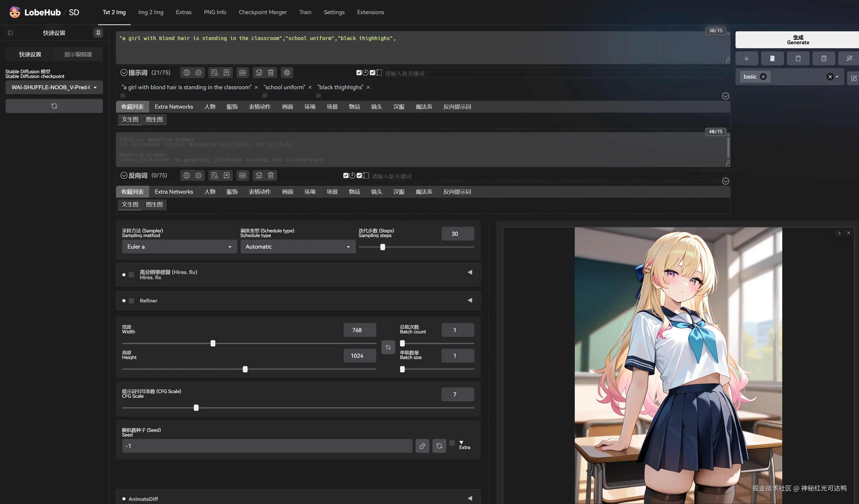Click the Generate button
Screen dimensions: 859x504
[798, 40]
